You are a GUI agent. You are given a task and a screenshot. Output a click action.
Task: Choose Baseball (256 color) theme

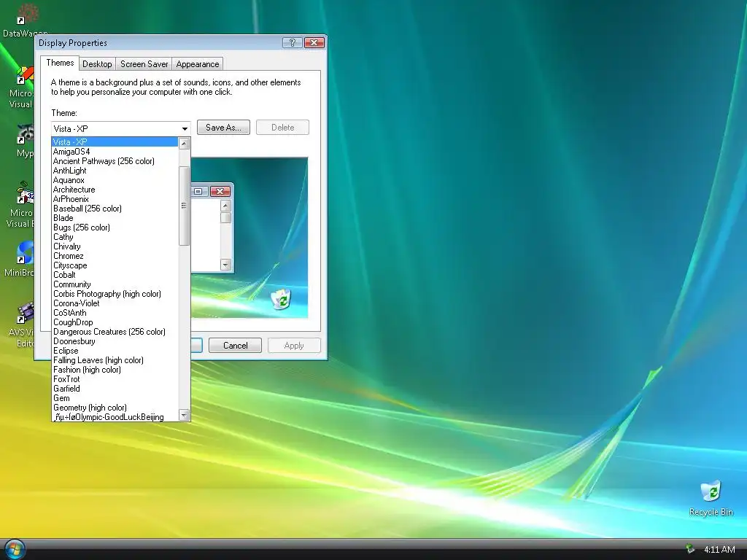115,209
